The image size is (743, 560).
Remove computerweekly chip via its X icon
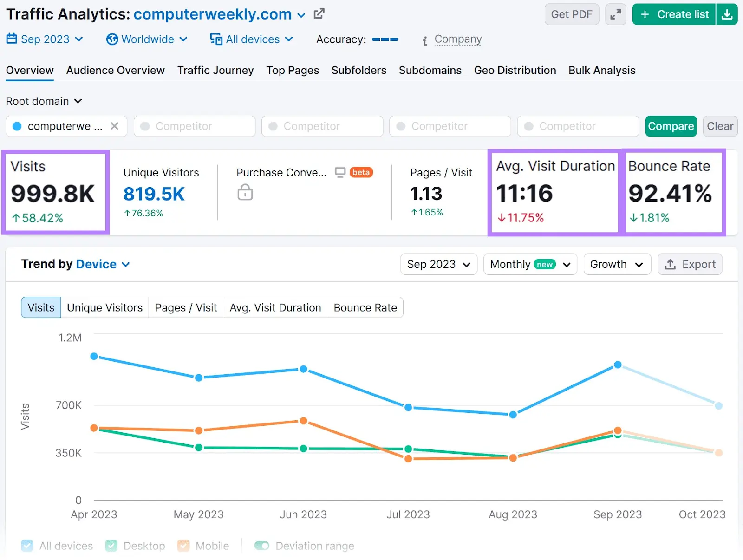[x=115, y=126]
